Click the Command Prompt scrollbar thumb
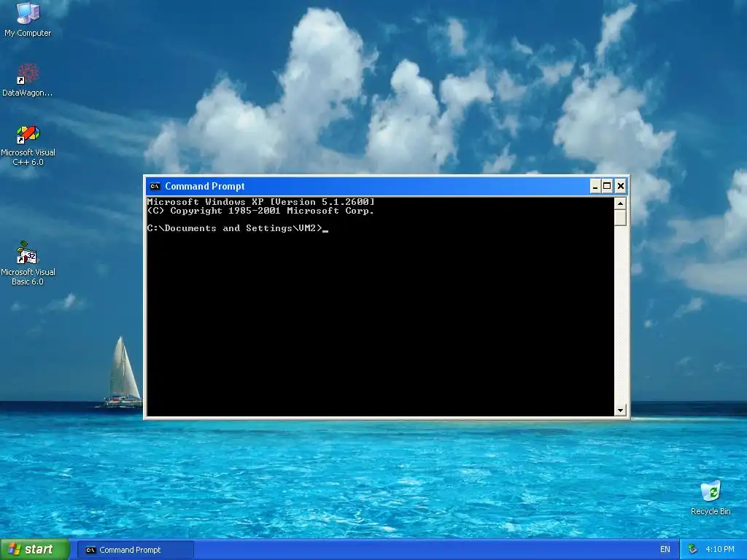Screen dimensions: 747x560 tap(620, 217)
